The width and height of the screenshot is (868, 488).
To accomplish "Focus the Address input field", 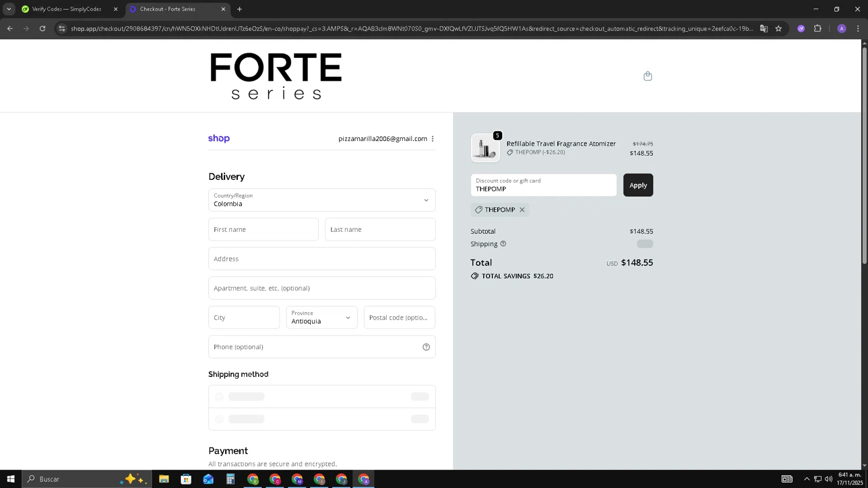I will (x=322, y=258).
